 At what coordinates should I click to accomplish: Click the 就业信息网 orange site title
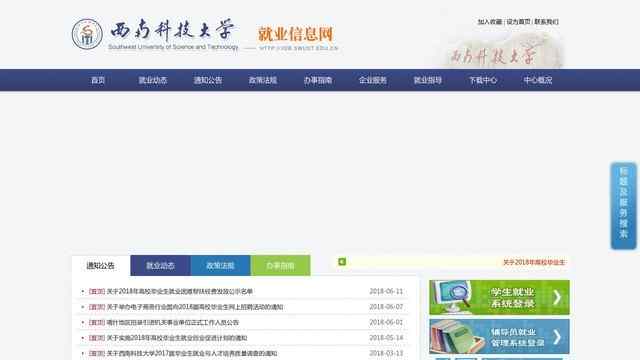(x=296, y=34)
